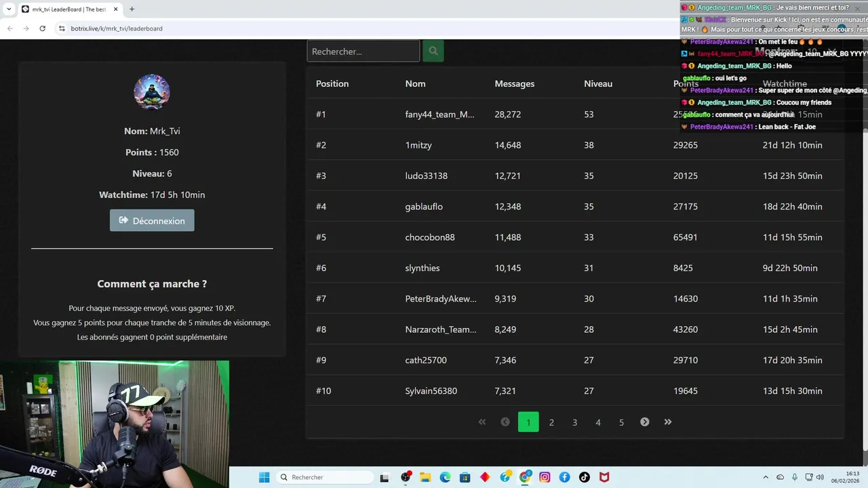Open the volume tray icon

tap(820, 477)
